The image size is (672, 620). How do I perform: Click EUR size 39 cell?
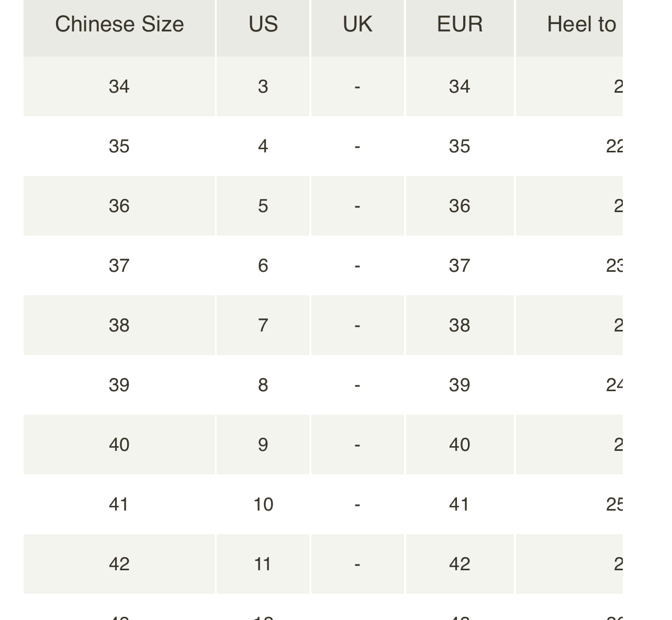460,385
